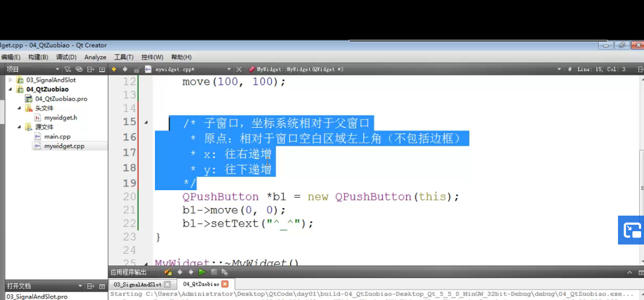Go forward with the right arrow in editor toolbar

pyautogui.click(x=125, y=69)
